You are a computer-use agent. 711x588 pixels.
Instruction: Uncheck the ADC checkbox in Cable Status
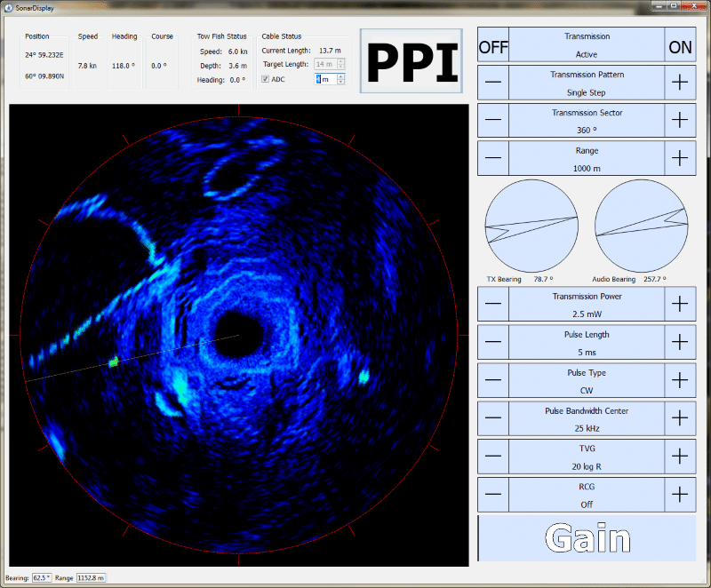pos(265,79)
